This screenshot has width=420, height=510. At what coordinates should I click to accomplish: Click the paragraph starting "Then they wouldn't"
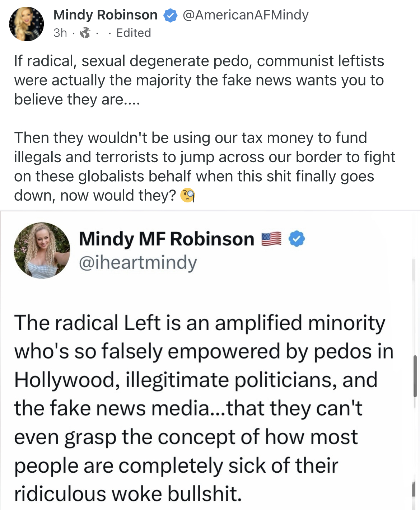point(205,167)
